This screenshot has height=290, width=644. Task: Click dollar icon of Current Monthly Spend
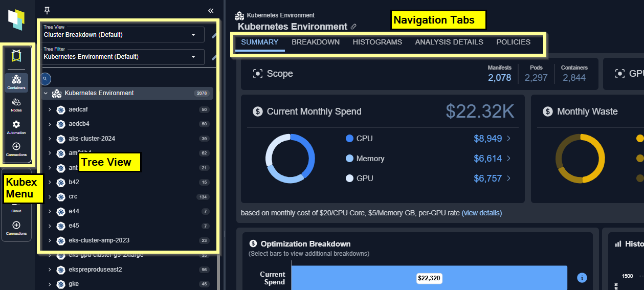click(x=258, y=111)
